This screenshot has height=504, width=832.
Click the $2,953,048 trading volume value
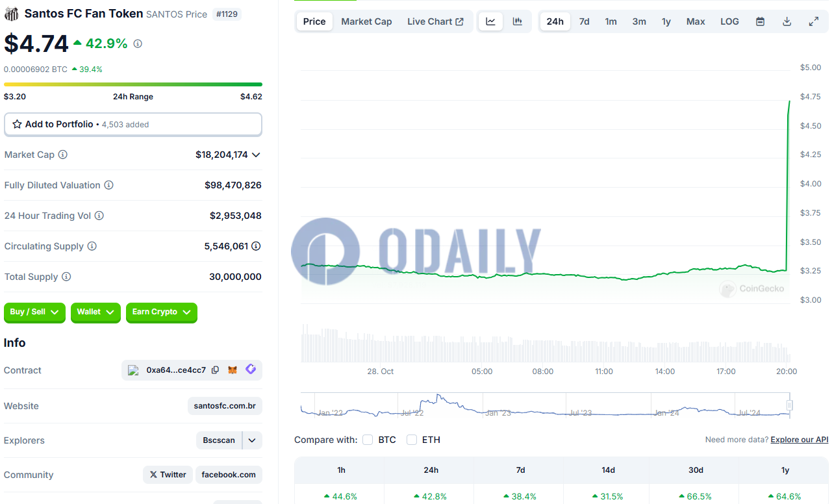click(x=236, y=216)
